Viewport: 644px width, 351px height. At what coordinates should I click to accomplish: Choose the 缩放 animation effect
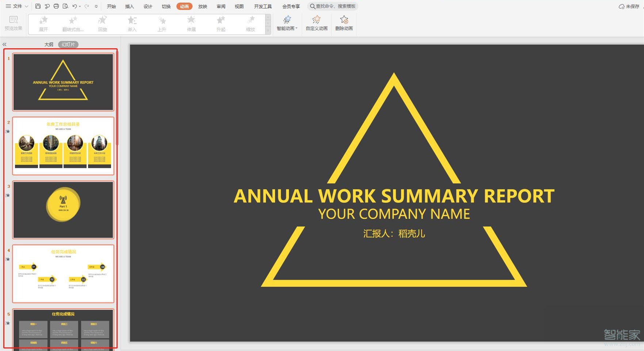click(251, 24)
